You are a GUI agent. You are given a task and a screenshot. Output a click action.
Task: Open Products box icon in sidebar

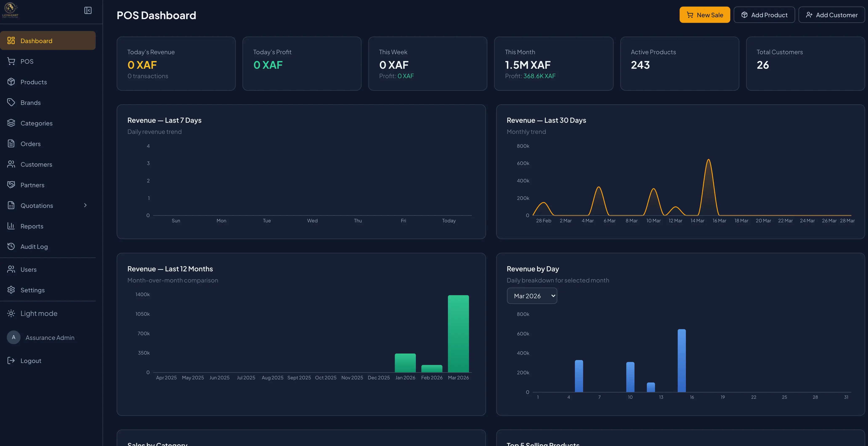click(11, 82)
